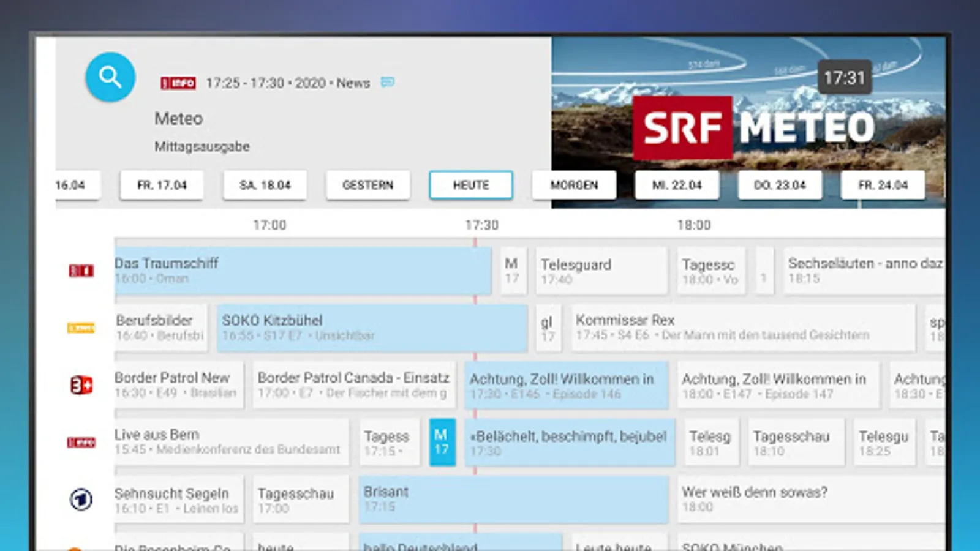Click the Meteo programme title in the header

pyautogui.click(x=178, y=119)
